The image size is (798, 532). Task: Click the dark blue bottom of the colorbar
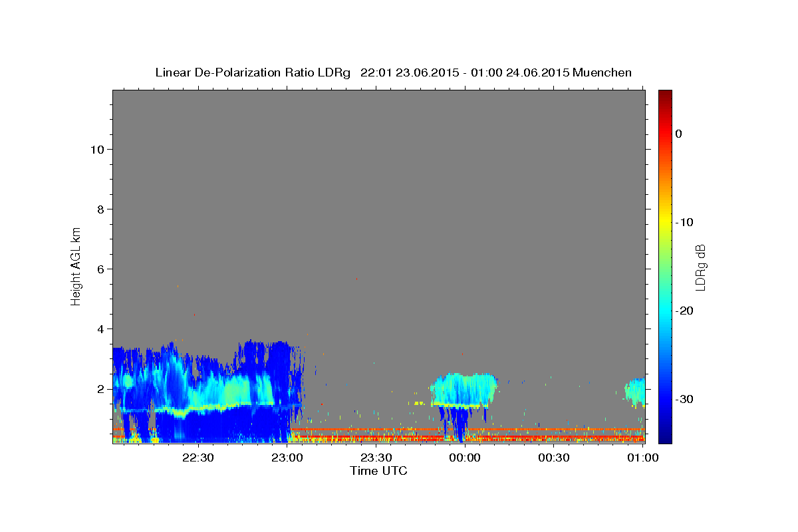tap(665, 436)
